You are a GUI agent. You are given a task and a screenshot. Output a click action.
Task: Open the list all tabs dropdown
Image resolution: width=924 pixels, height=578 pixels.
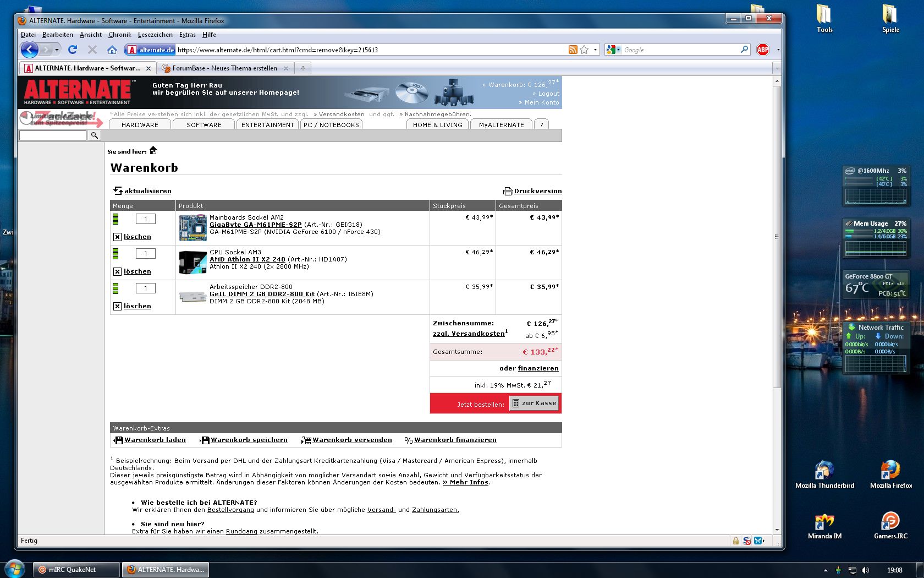coord(777,68)
